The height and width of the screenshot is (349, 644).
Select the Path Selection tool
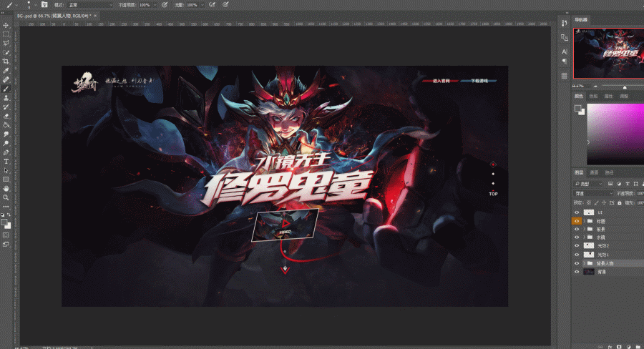(x=6, y=170)
